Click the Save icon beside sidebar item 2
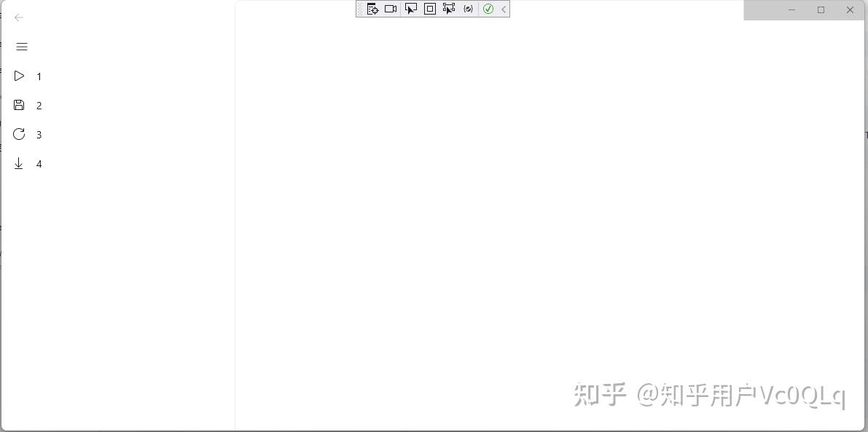 19,105
